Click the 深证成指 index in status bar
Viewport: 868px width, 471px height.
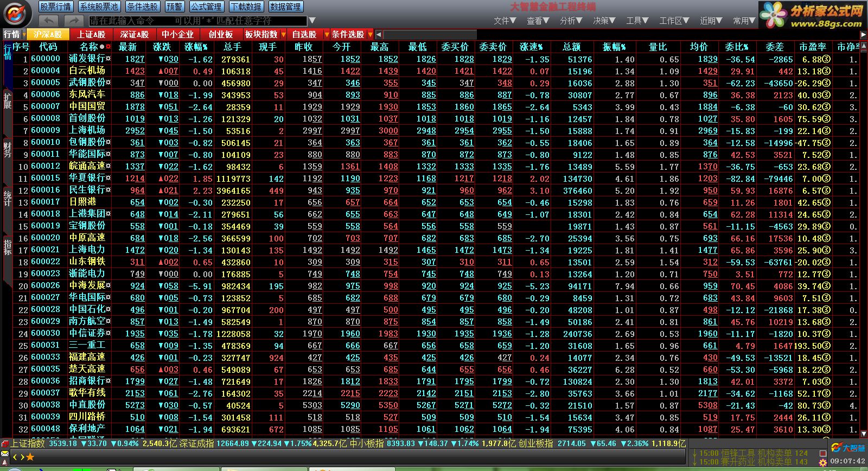tap(196, 443)
